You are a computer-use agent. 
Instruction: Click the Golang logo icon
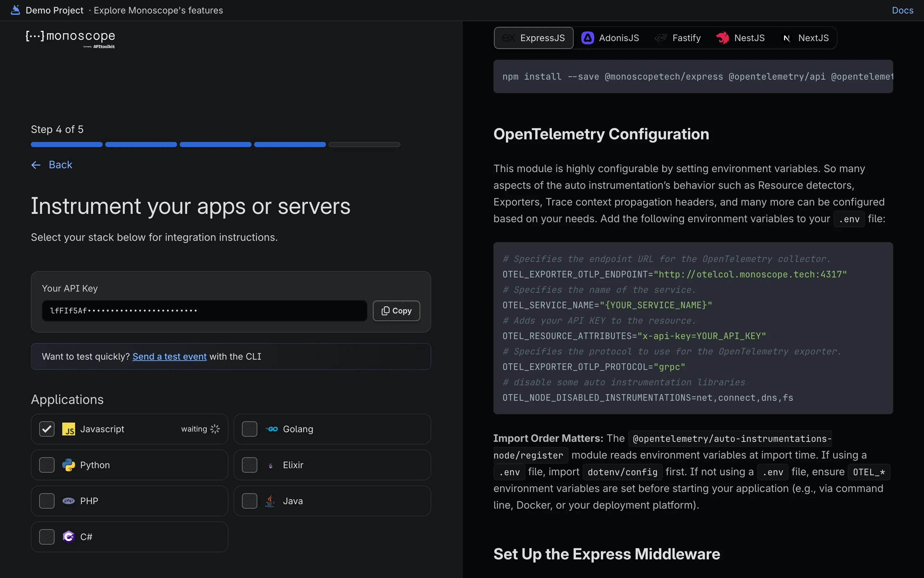click(x=271, y=429)
